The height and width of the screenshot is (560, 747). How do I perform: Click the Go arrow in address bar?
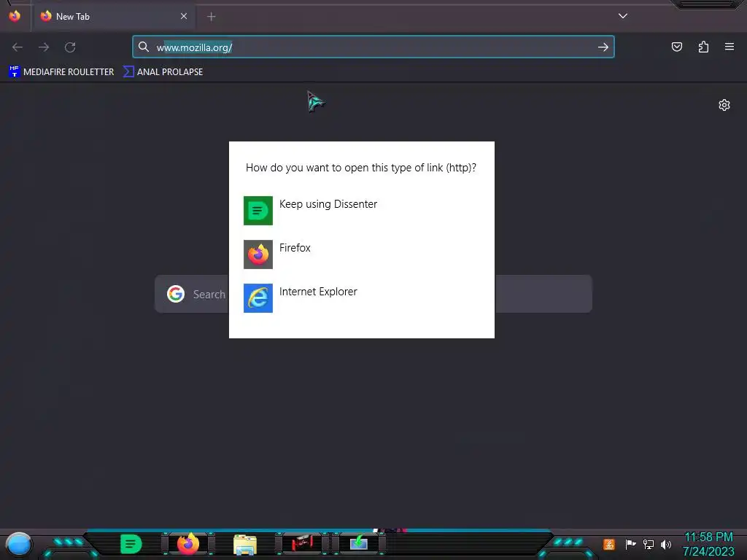click(603, 47)
